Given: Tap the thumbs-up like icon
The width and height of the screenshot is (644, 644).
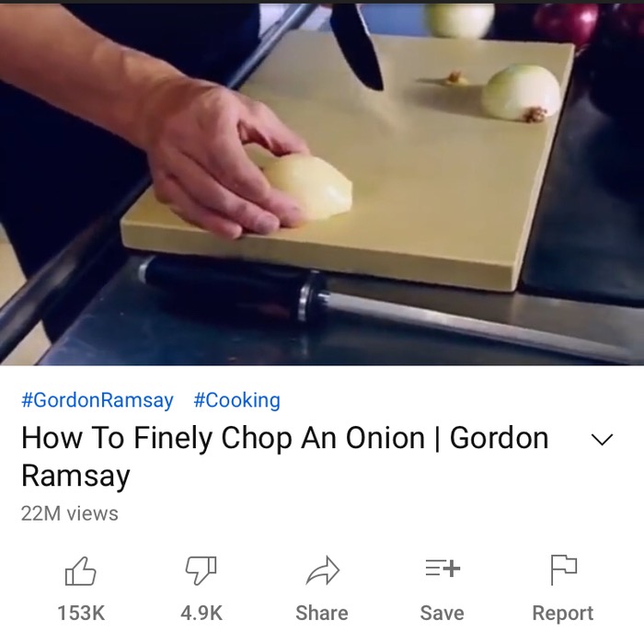Looking at the screenshot, I should pos(81,571).
